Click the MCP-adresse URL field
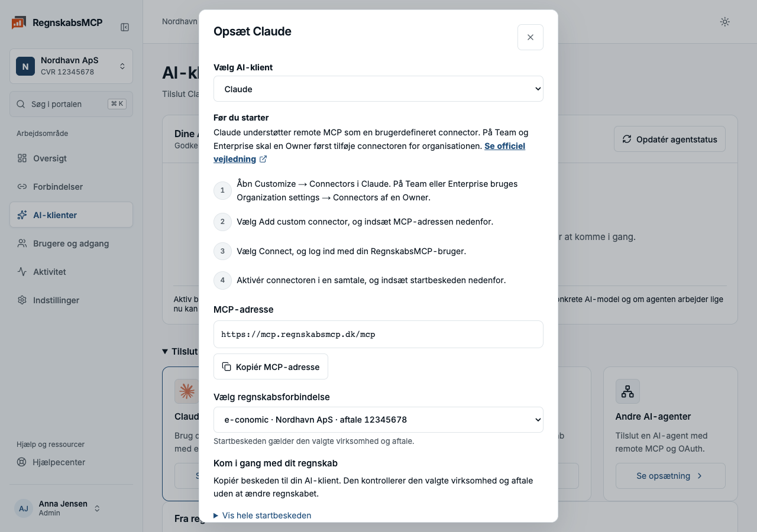The image size is (757, 532). coord(378,334)
